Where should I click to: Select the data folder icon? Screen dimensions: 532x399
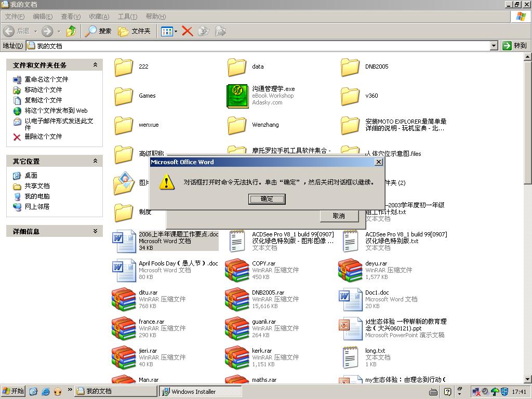(237, 67)
